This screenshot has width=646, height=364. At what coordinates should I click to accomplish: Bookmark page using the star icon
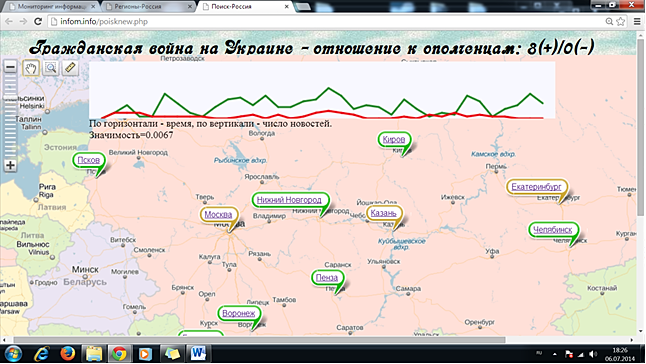tap(620, 21)
